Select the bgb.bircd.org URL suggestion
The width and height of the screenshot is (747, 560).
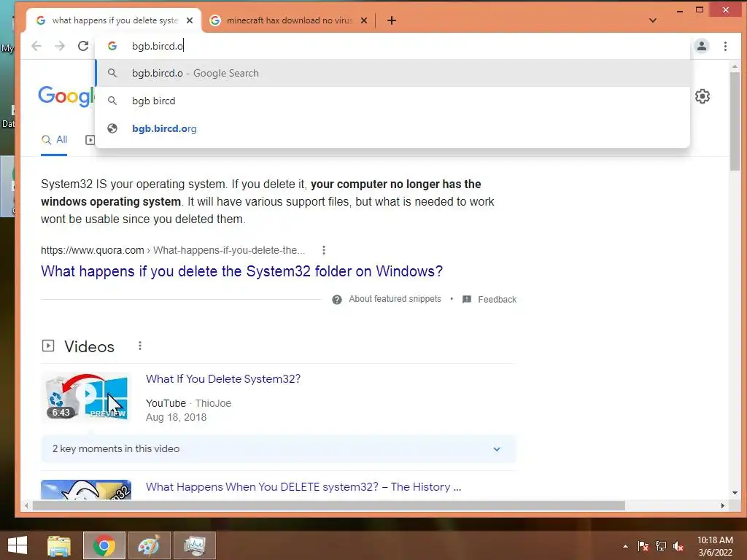(x=392, y=128)
